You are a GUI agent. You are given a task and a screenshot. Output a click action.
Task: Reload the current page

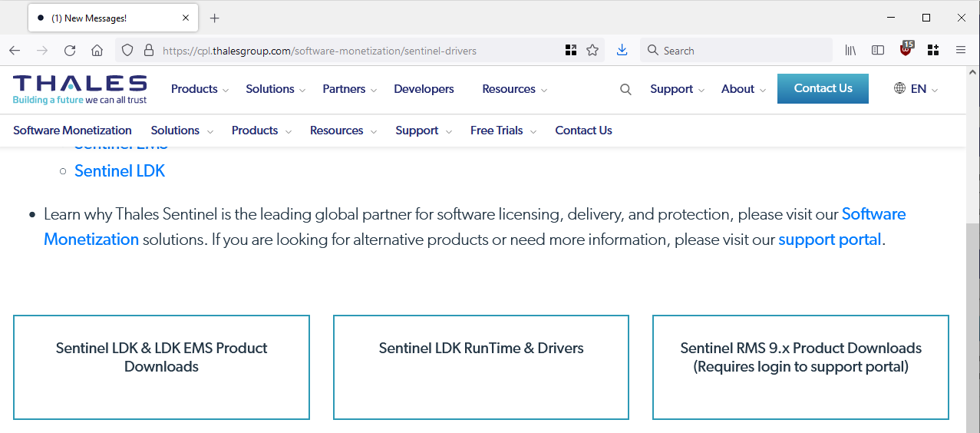(70, 51)
